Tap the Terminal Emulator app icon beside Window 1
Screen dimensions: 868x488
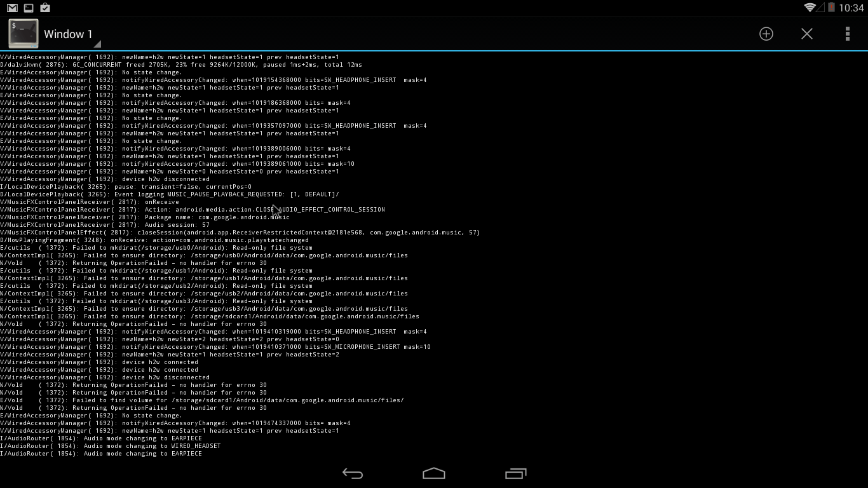(x=23, y=33)
